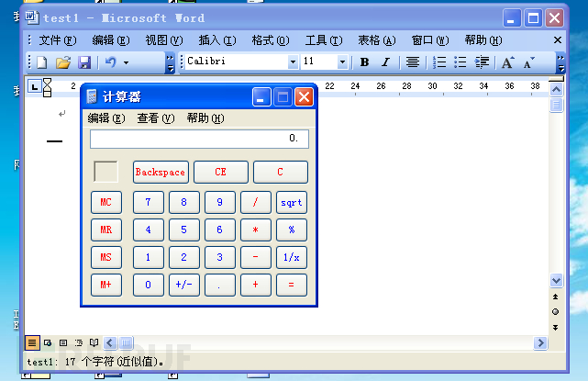Click calculator digit 0
The image size is (588, 381).
click(x=148, y=285)
